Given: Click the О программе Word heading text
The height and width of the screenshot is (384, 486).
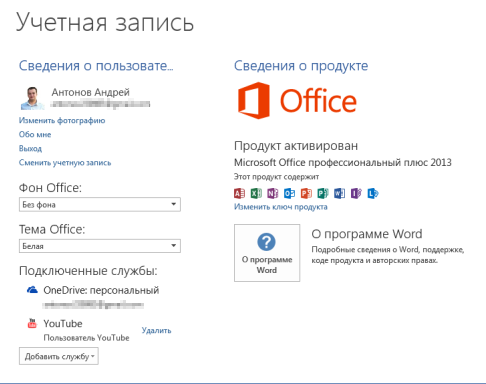Looking at the screenshot, I should coord(367,234).
